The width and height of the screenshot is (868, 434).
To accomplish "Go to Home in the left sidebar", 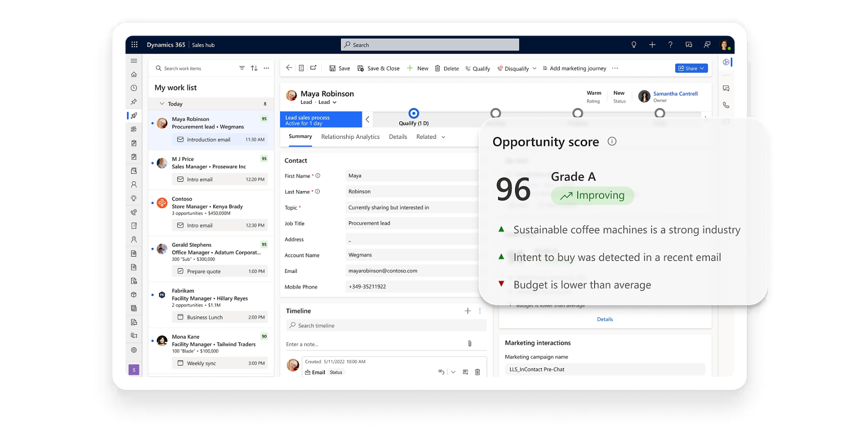I will point(134,74).
